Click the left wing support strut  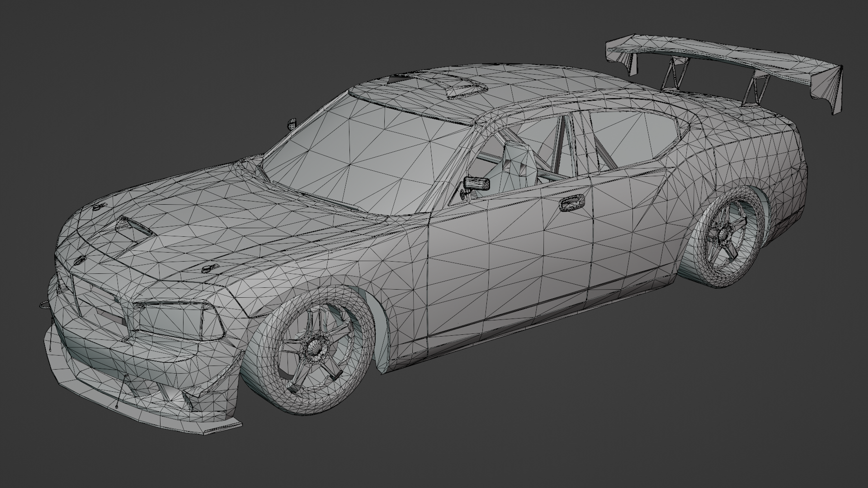674,74
